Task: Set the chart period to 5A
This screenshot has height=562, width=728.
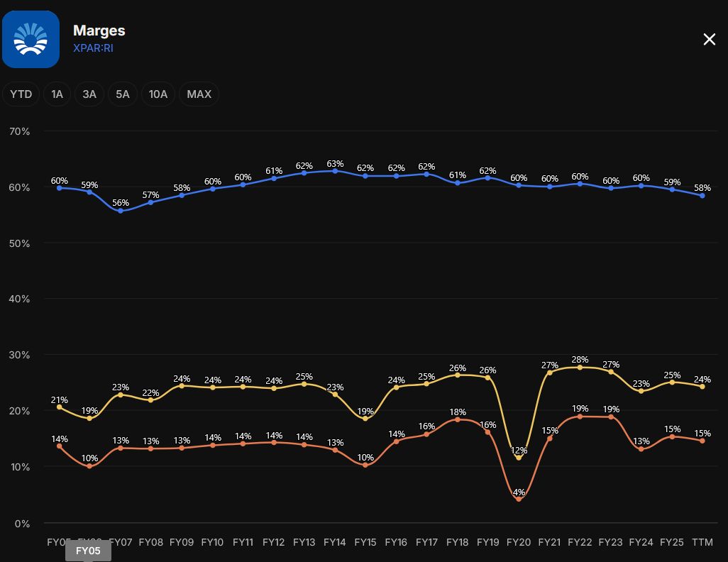Action: pyautogui.click(x=123, y=94)
